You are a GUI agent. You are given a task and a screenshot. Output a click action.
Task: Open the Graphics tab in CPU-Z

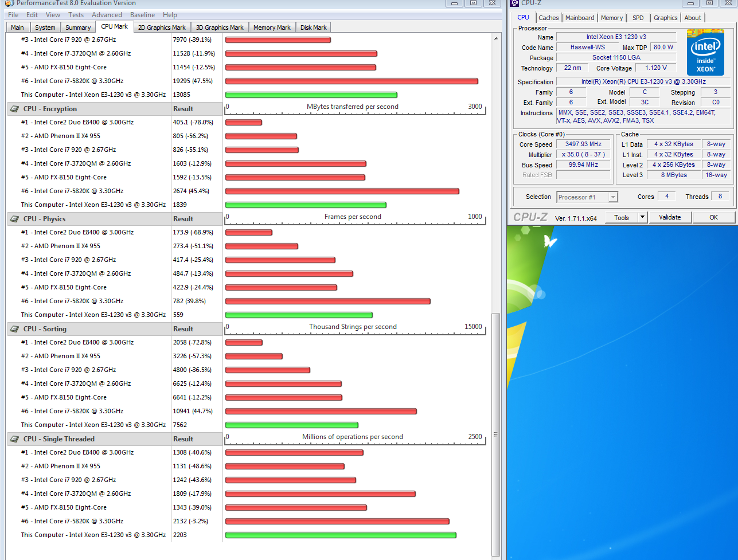(x=665, y=18)
